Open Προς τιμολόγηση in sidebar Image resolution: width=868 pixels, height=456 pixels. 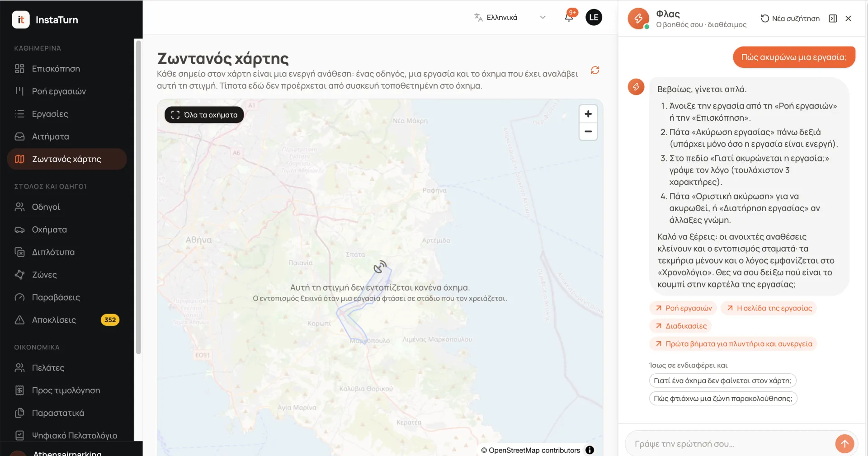[x=67, y=390]
